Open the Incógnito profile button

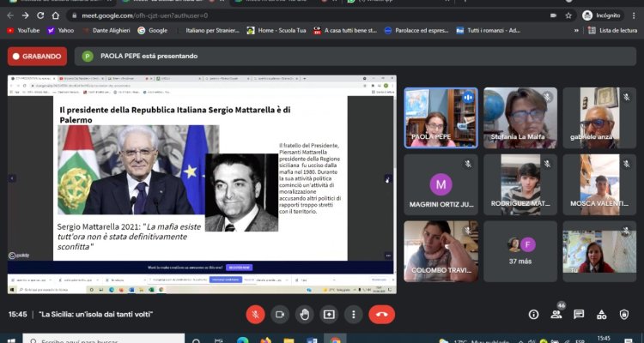602,15
